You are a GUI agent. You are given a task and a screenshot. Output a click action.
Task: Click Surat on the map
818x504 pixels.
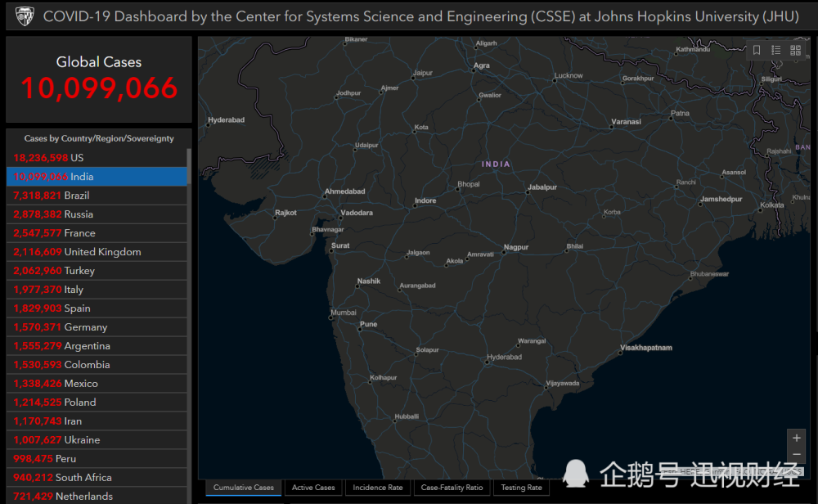340,245
